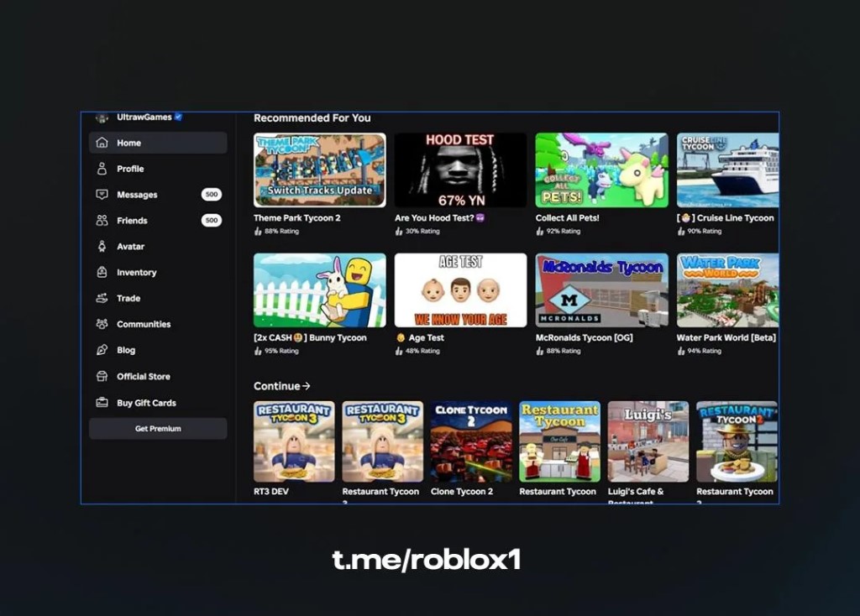Click the verified badge next to UltrawGames

pyautogui.click(x=178, y=117)
